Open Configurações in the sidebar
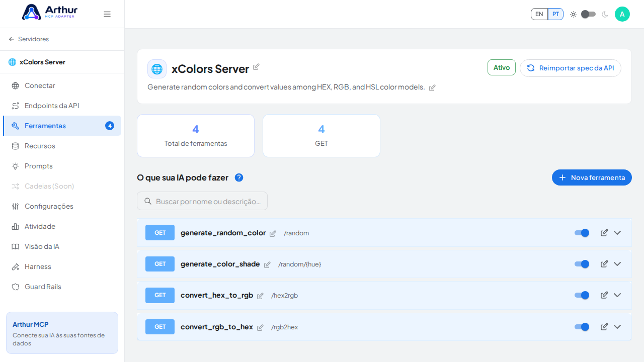Image resolution: width=644 pixels, height=362 pixels. 62,206
